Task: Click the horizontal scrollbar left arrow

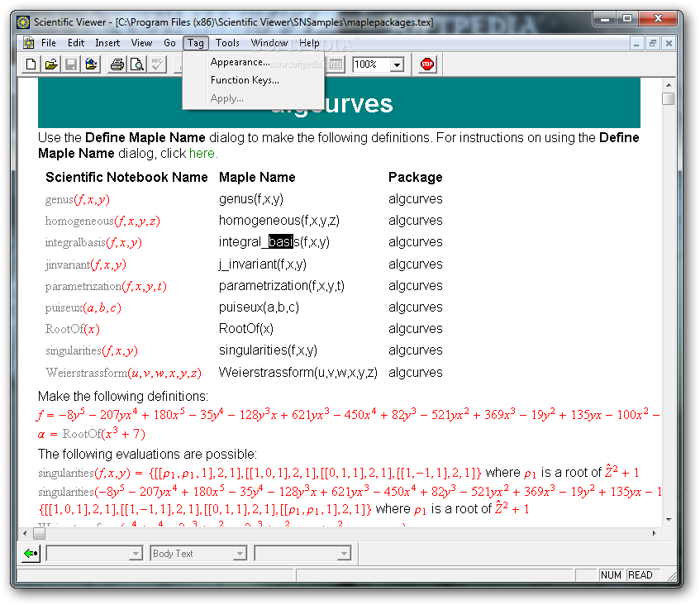Action: (25, 533)
